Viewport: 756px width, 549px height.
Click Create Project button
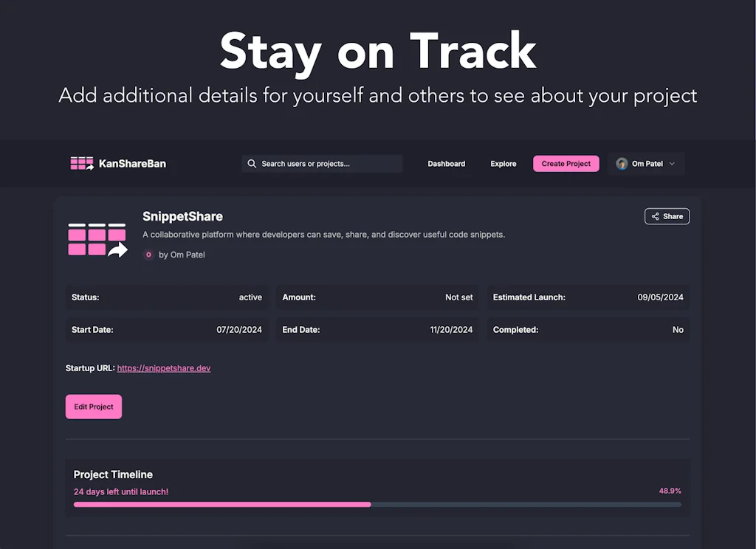click(x=566, y=164)
